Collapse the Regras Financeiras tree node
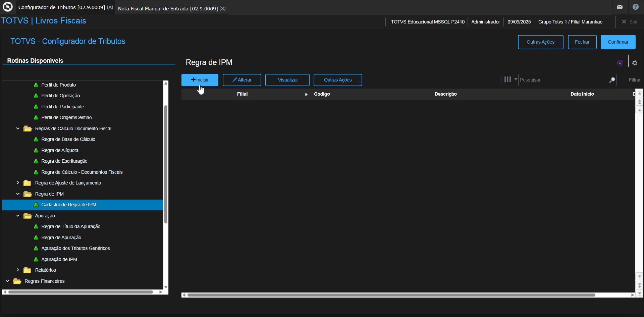 [7, 281]
